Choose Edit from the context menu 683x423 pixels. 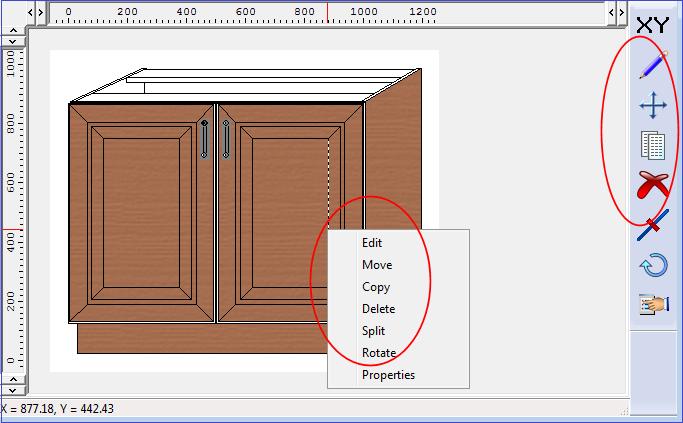click(399, 243)
